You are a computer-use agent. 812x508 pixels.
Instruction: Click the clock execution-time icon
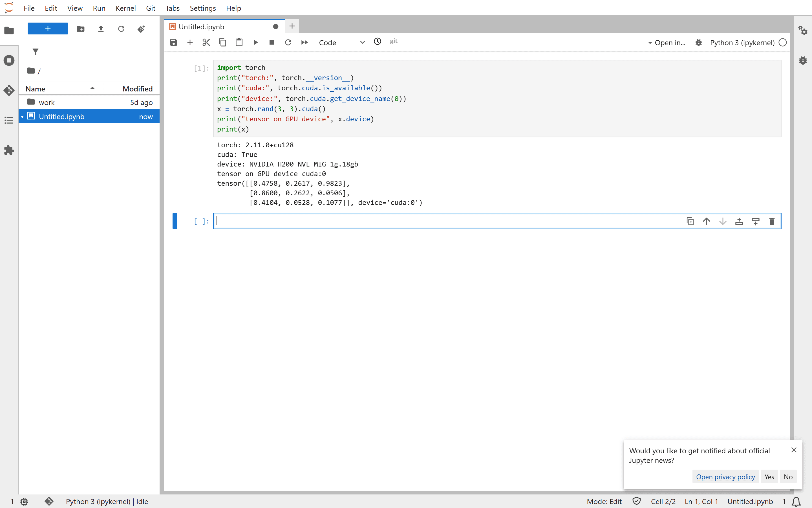[x=378, y=41]
